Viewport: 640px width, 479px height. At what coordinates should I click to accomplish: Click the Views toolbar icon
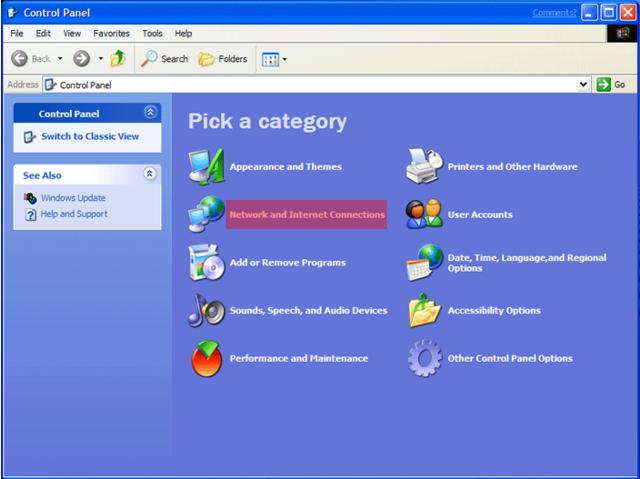coord(270,59)
